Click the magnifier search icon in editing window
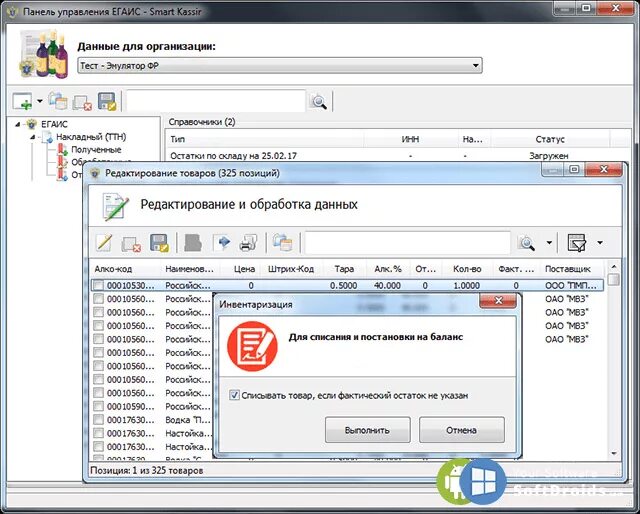 (x=526, y=243)
